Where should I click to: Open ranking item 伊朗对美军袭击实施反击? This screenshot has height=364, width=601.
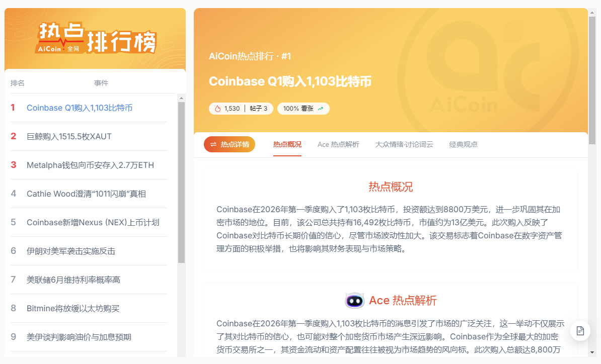89,251
